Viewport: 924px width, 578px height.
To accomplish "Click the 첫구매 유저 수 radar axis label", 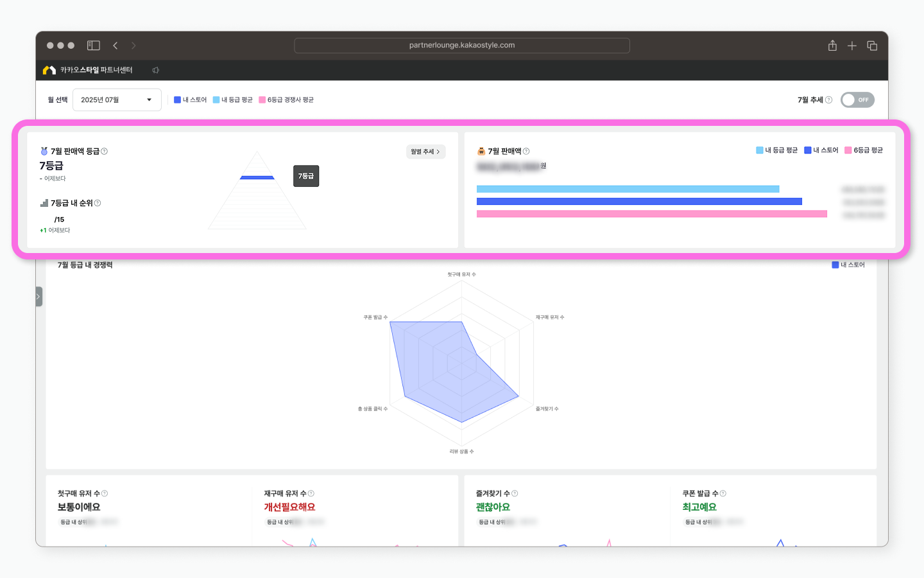I will click(x=462, y=274).
